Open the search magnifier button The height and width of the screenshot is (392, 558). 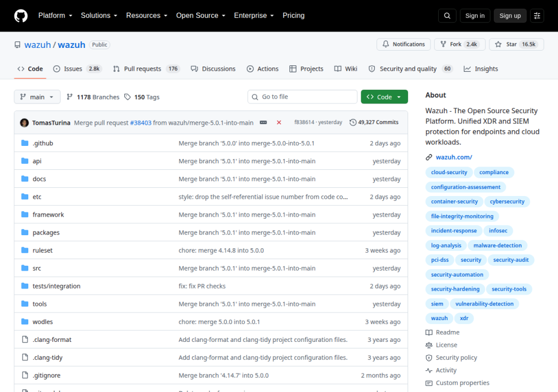pyautogui.click(x=447, y=16)
